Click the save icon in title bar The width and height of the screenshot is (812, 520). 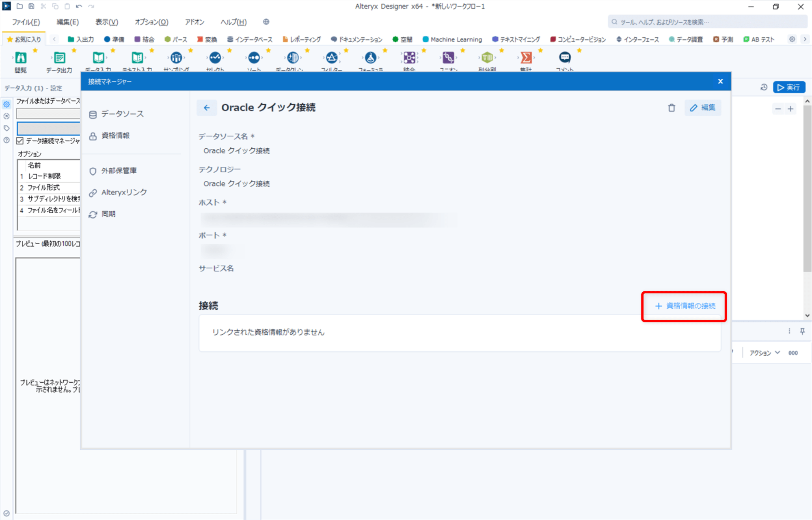point(31,6)
